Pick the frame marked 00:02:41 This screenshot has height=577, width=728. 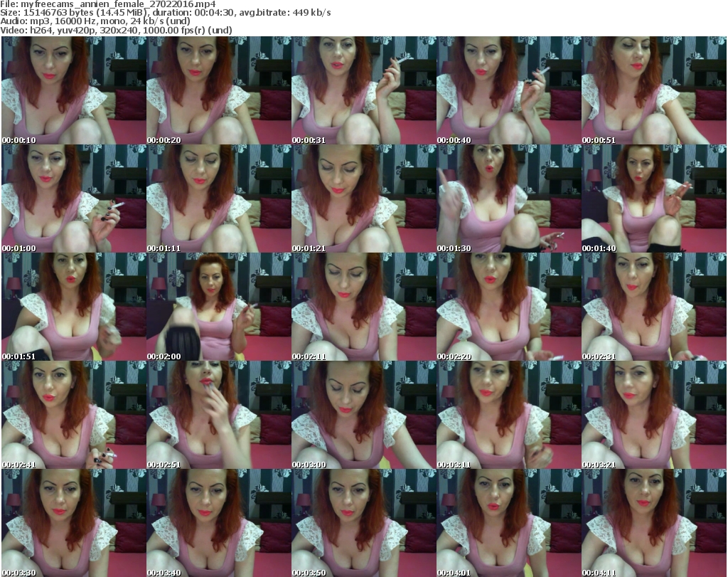pos(74,415)
